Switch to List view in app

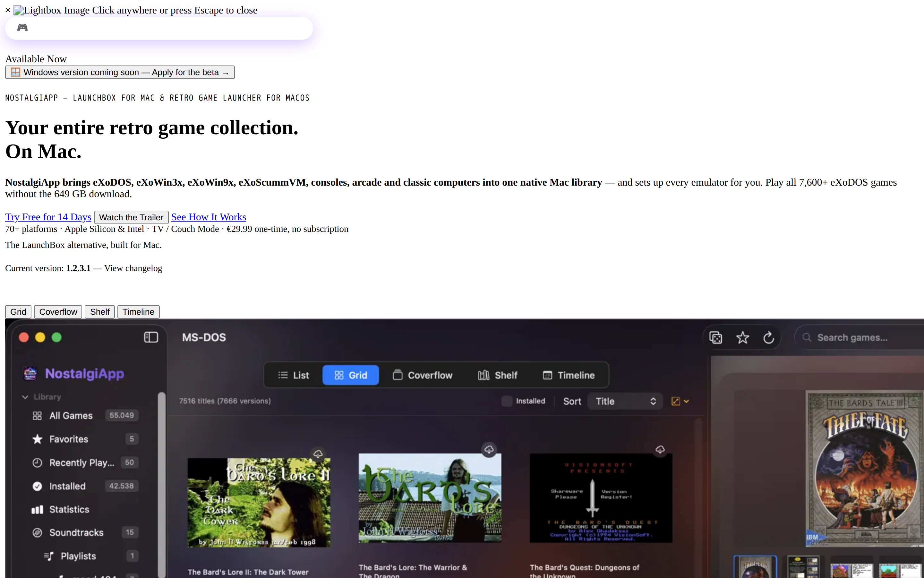coord(294,375)
